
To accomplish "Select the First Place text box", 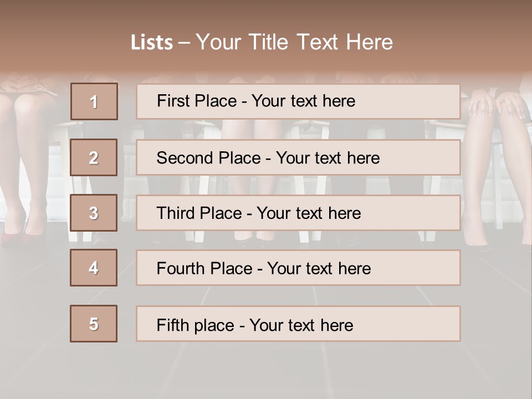I will point(298,101).
